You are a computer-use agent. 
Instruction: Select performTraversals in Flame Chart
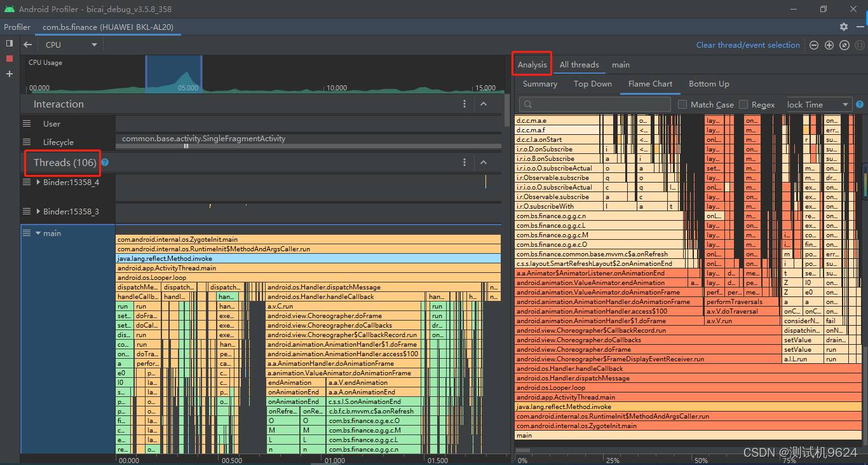[x=743, y=302]
